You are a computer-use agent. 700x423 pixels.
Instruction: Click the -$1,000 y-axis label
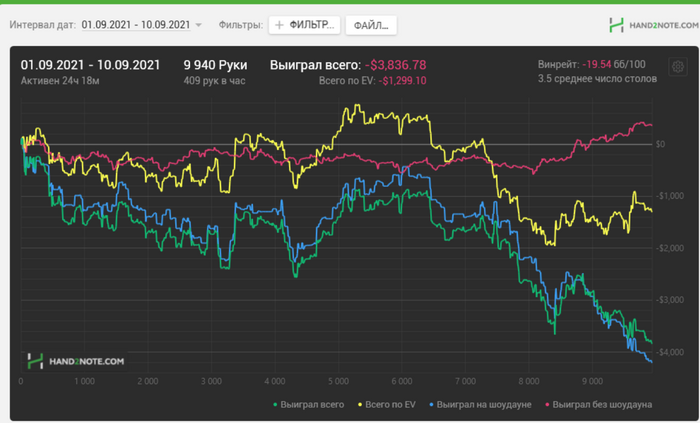click(670, 196)
